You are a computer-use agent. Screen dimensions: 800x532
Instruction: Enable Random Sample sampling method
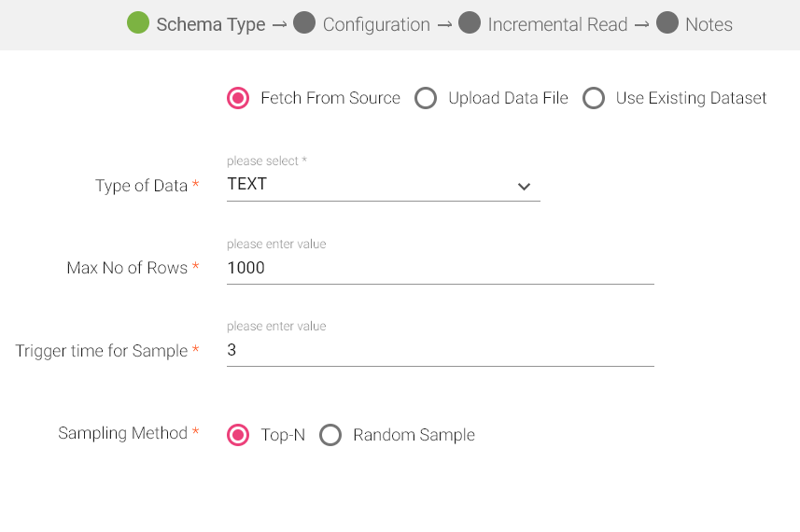point(330,435)
